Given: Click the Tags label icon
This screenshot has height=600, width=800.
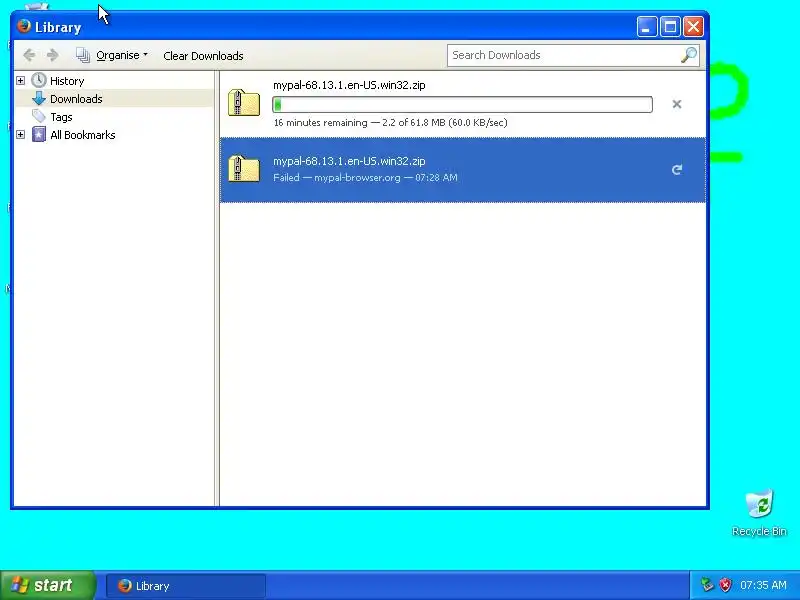Looking at the screenshot, I should (38, 116).
